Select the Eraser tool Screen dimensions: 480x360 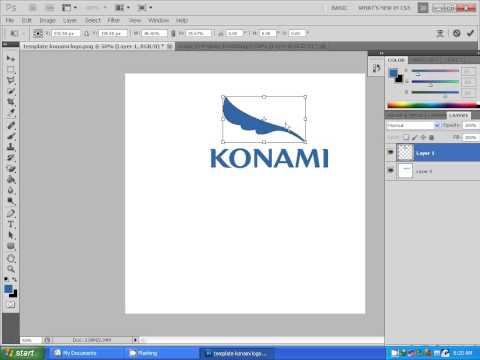11,169
